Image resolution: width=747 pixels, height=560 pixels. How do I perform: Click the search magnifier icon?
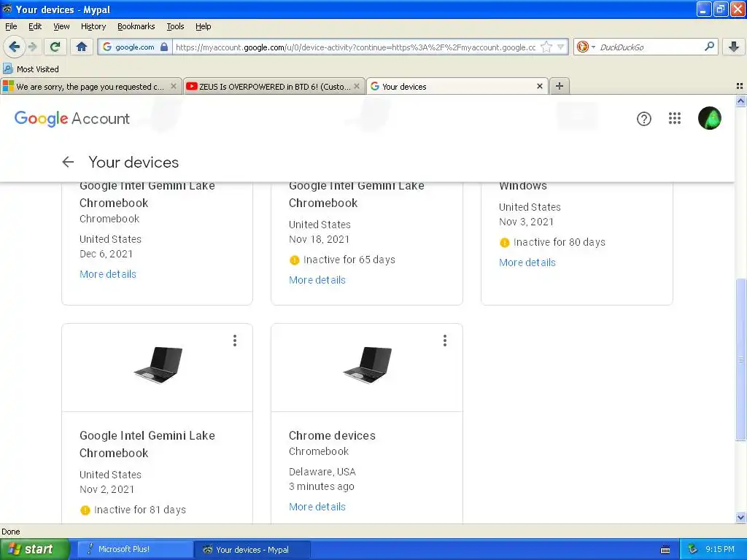709,47
